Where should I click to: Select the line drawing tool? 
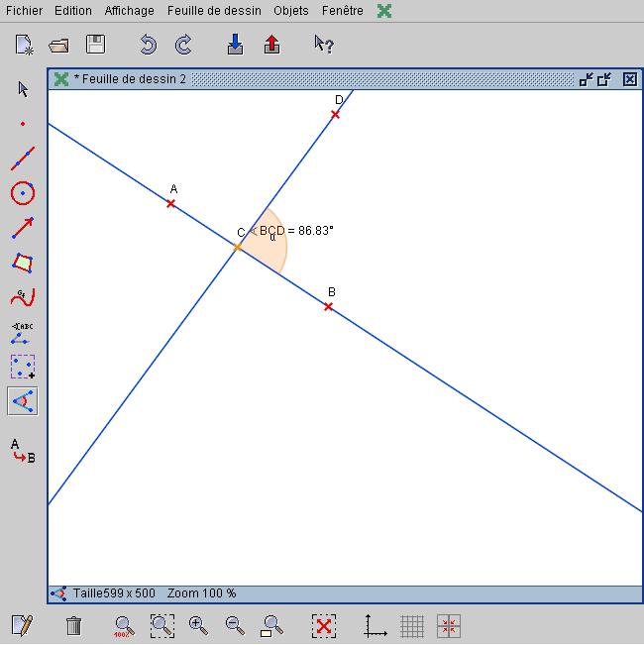click(23, 159)
